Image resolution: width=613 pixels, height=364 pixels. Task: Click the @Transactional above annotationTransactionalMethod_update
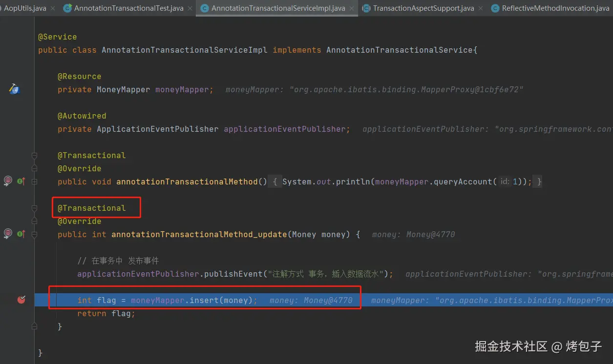[91, 208]
